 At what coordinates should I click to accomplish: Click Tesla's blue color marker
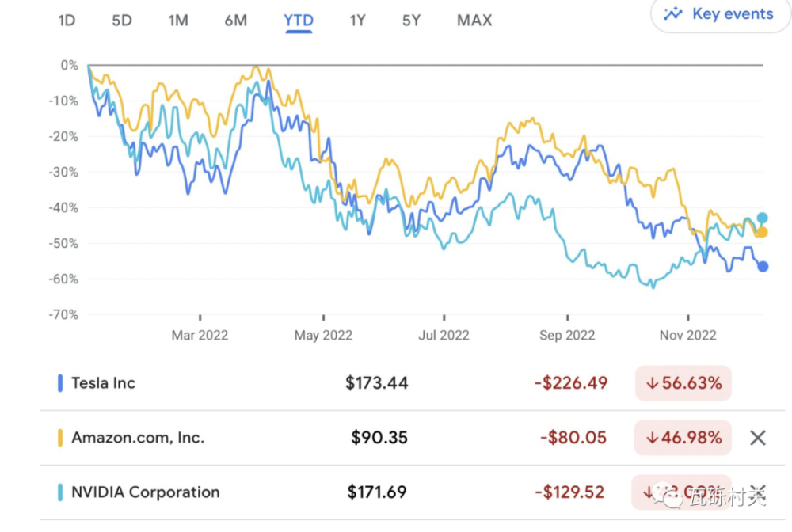click(x=60, y=383)
